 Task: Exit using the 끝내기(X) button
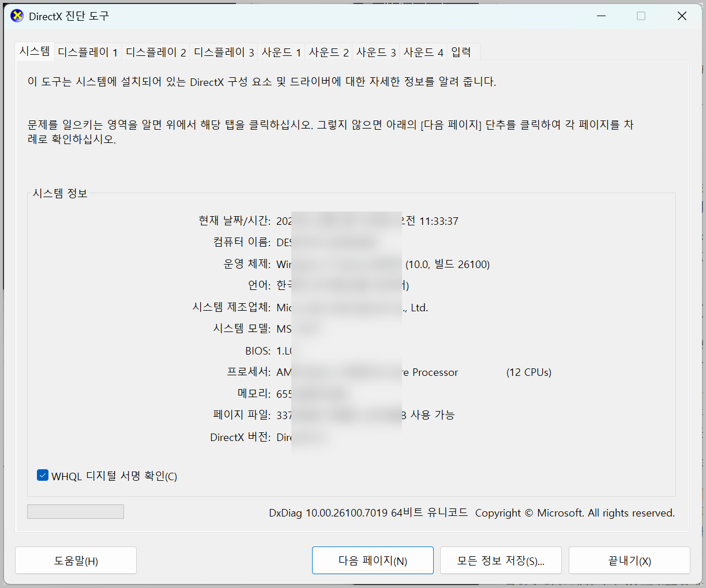pos(629,561)
